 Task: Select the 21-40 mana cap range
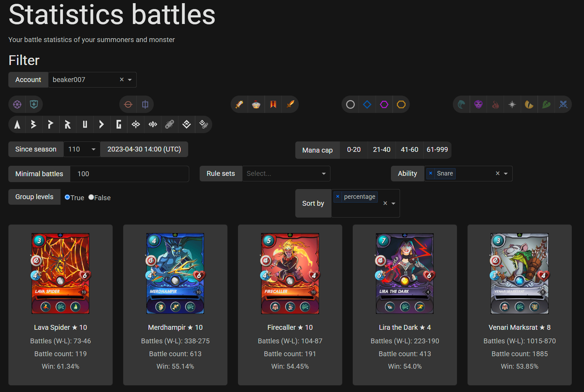381,150
